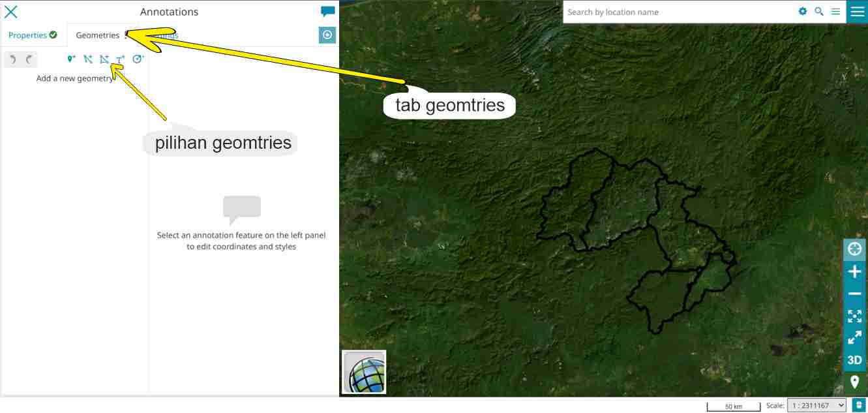868x413 pixels.
Task: Select the add Line geometry tool
Action: click(88, 59)
